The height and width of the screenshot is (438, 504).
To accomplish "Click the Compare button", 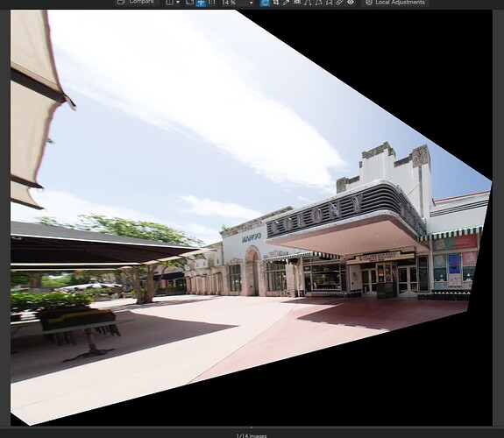I will (137, 3).
